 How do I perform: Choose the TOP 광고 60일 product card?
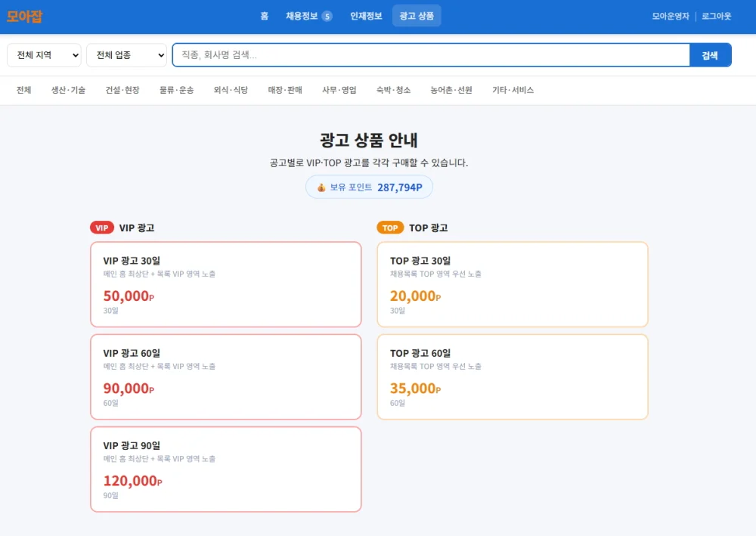pyautogui.click(x=513, y=377)
